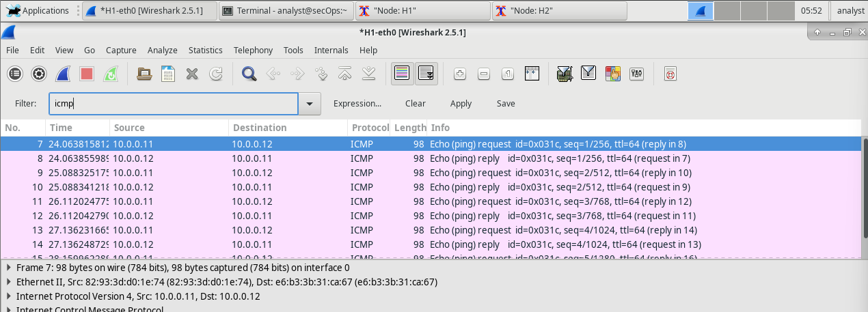Screen dimensions: 868x312
Task: Expand Internet Protocol Version 4 tree
Action: click(x=9, y=296)
